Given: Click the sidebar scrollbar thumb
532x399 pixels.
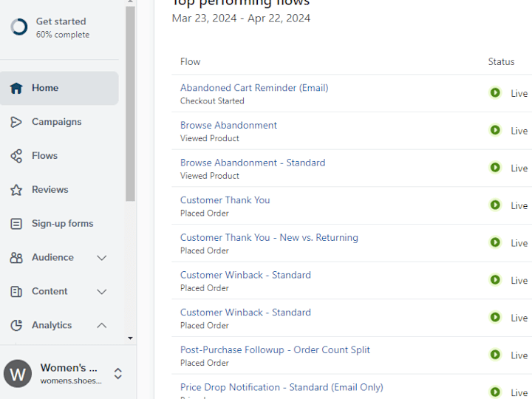Looking at the screenshot, I should click(130, 104).
